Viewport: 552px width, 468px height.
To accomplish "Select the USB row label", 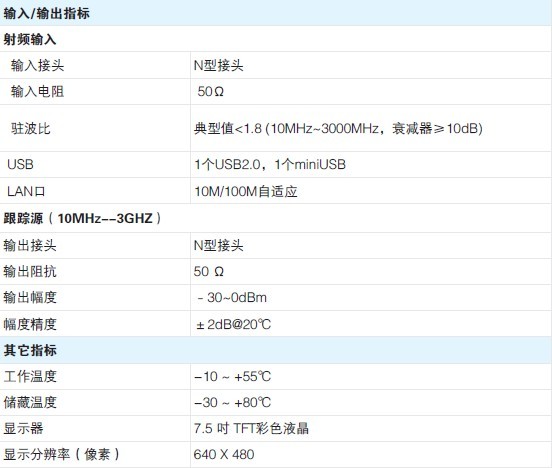I will tap(20, 164).
